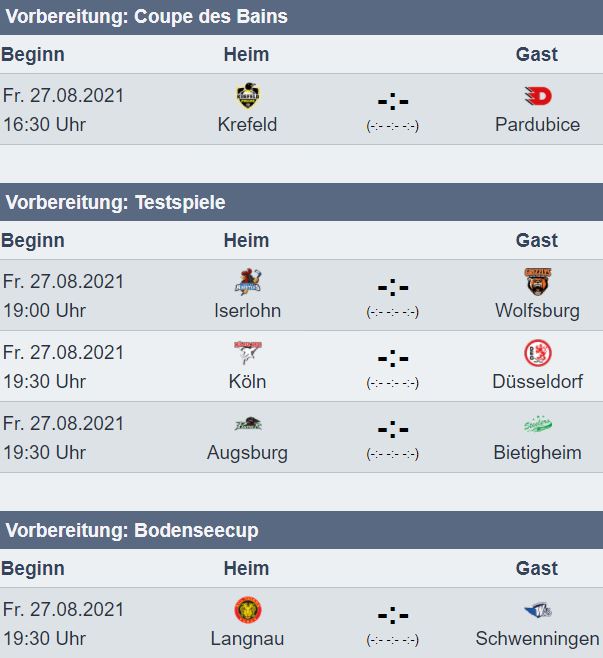
Task: Open the Augsburg Panther logo
Action: [x=248, y=423]
